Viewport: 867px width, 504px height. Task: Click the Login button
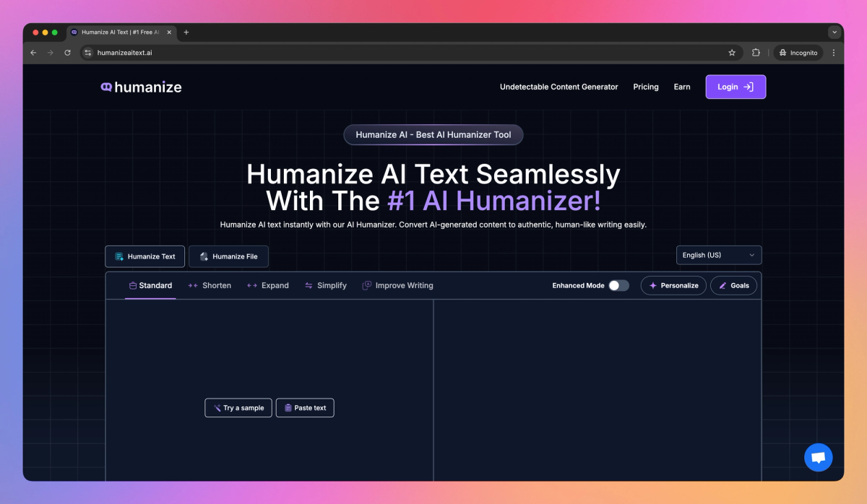click(x=736, y=87)
